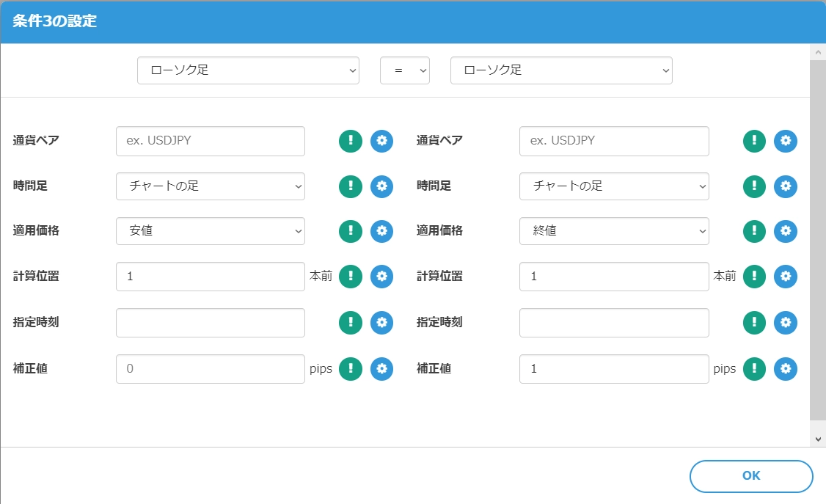Click left 通貨ペア input showing ex. USDJPY
The width and height of the screenshot is (826, 504).
(210, 141)
